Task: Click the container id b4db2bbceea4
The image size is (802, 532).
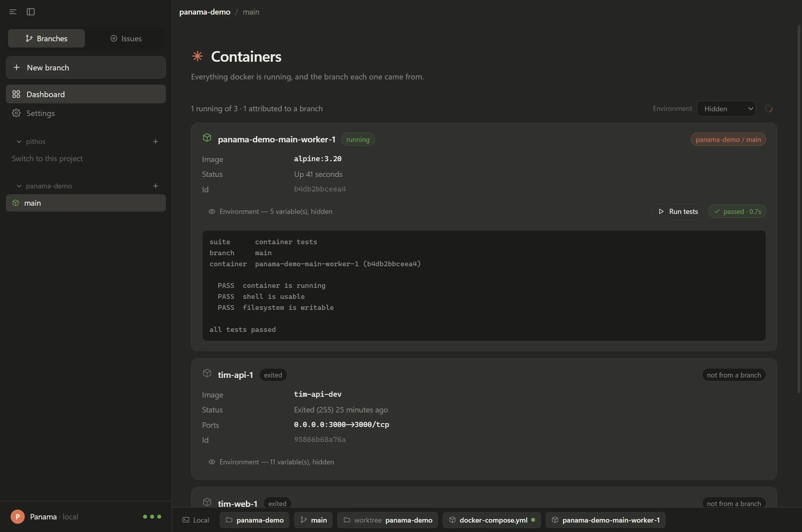Action: 320,189
